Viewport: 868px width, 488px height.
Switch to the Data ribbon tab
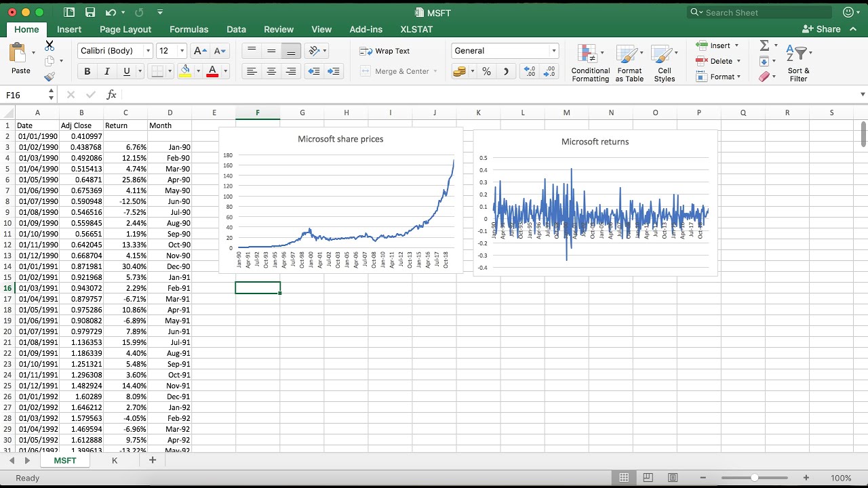click(236, 29)
